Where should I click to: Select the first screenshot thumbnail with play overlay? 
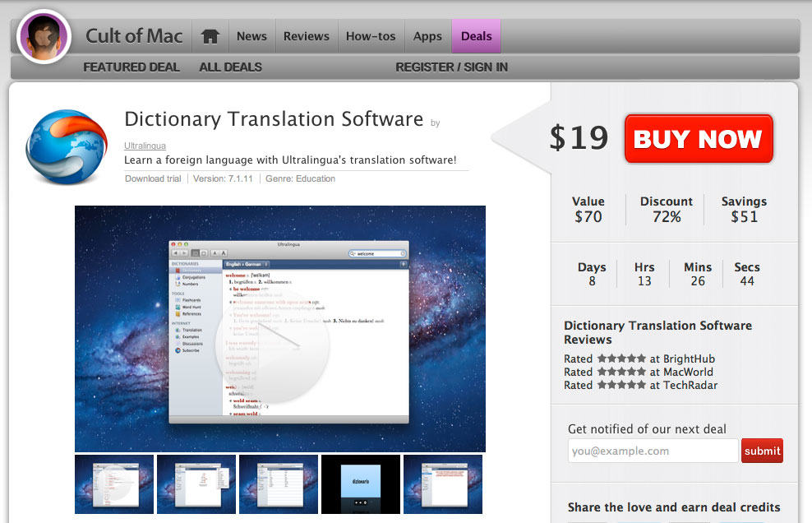pos(114,484)
